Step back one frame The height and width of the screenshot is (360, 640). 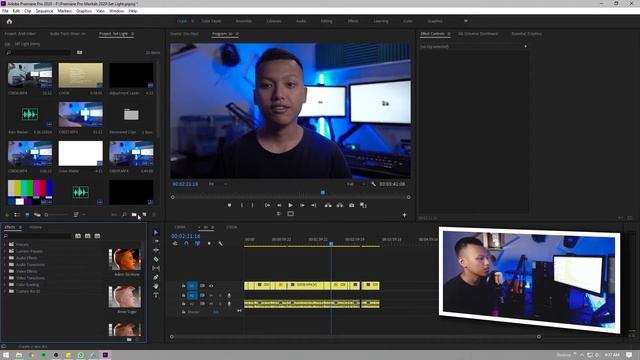pyautogui.click(x=279, y=205)
